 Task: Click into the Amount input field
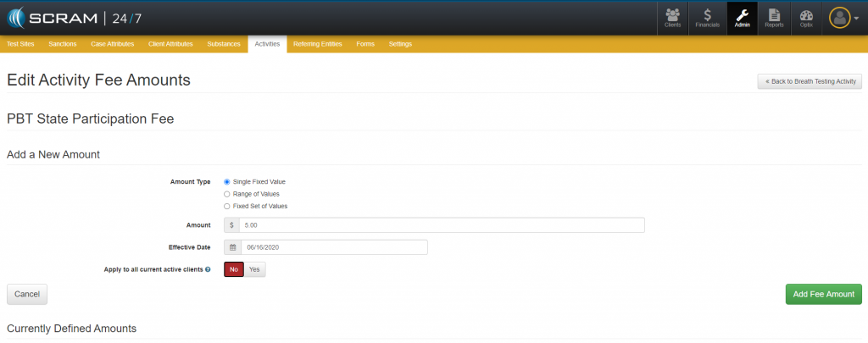click(441, 225)
